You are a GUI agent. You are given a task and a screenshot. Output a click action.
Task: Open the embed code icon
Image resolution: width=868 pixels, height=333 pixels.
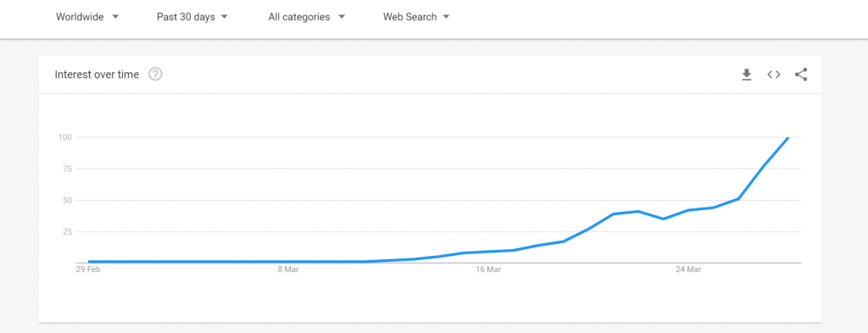click(x=773, y=75)
